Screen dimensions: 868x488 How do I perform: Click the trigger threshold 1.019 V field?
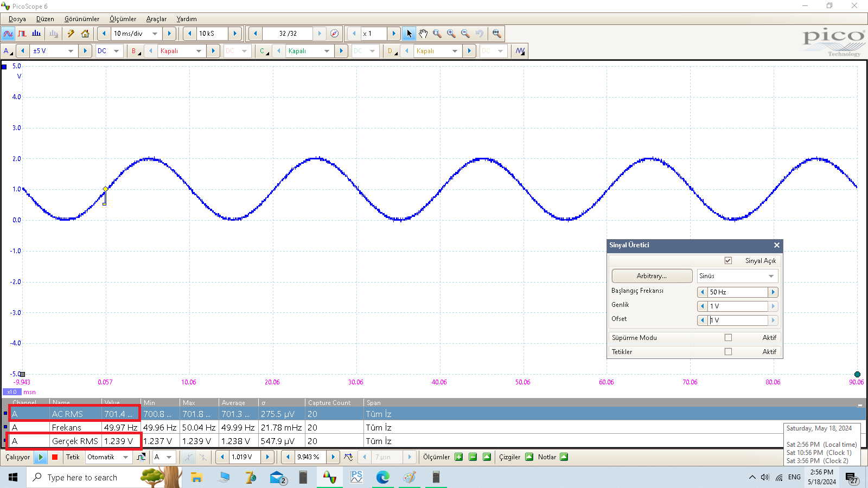point(244,457)
